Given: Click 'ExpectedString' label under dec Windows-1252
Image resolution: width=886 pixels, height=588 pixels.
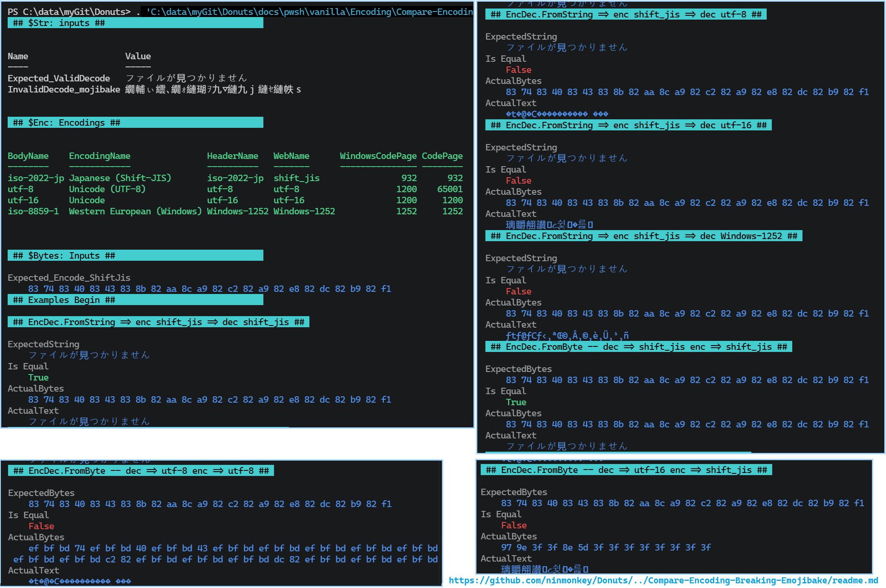Looking at the screenshot, I should [521, 258].
